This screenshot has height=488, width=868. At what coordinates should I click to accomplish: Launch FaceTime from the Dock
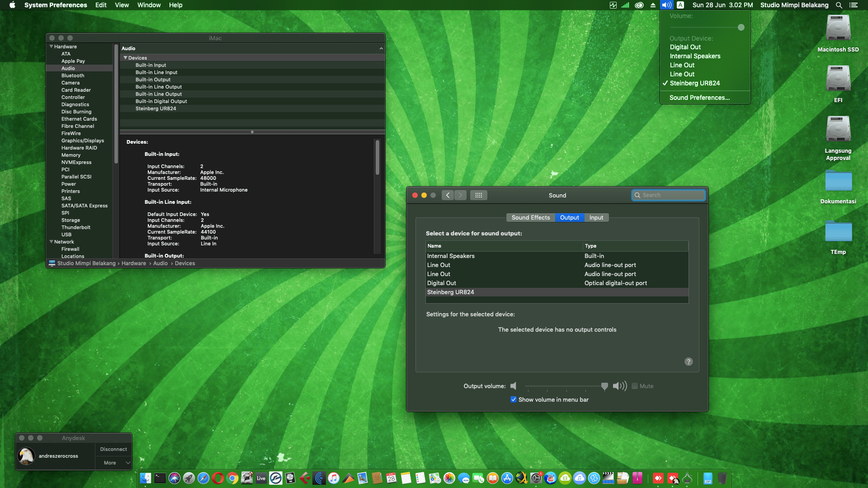pos(478,478)
